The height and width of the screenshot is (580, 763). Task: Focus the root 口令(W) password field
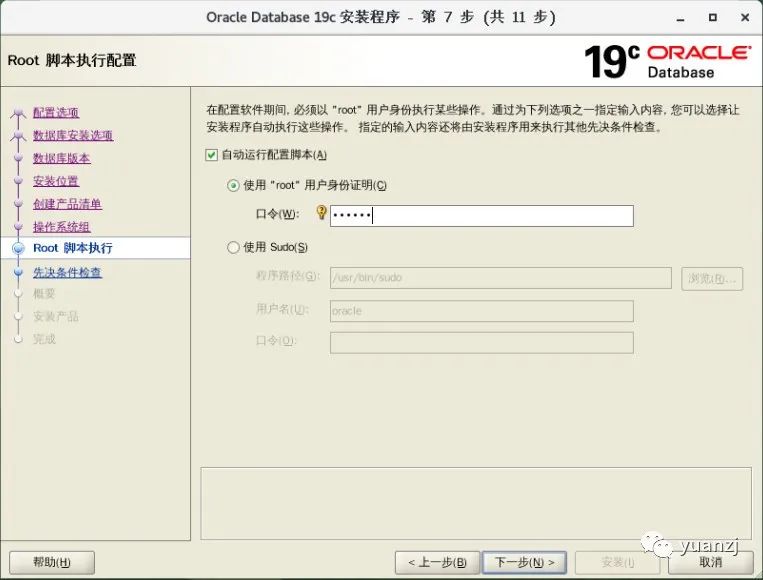pos(482,216)
